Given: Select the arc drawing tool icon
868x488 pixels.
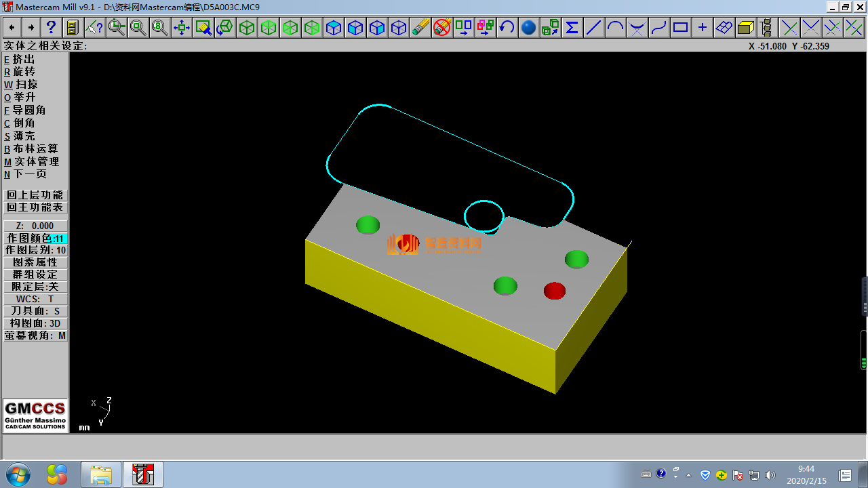Looking at the screenshot, I should (x=616, y=28).
